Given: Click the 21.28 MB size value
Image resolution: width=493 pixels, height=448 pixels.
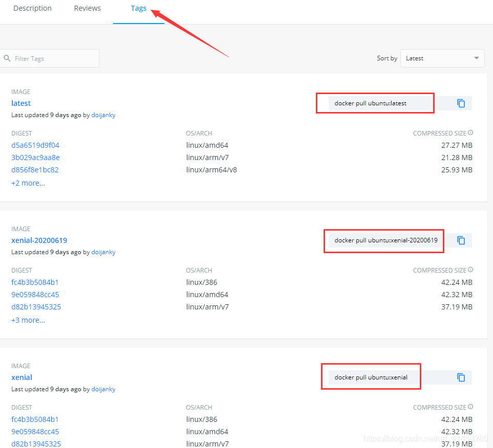Looking at the screenshot, I should pos(457,158).
